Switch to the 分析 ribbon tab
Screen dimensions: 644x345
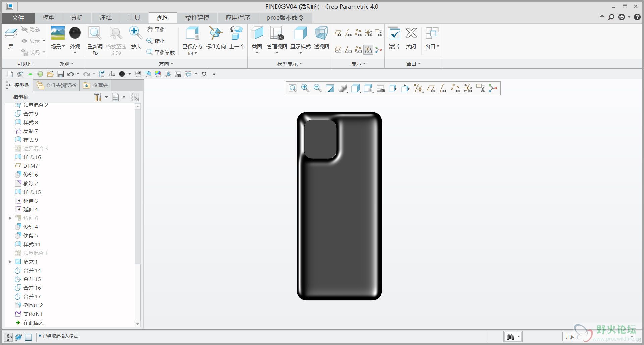[x=77, y=18]
